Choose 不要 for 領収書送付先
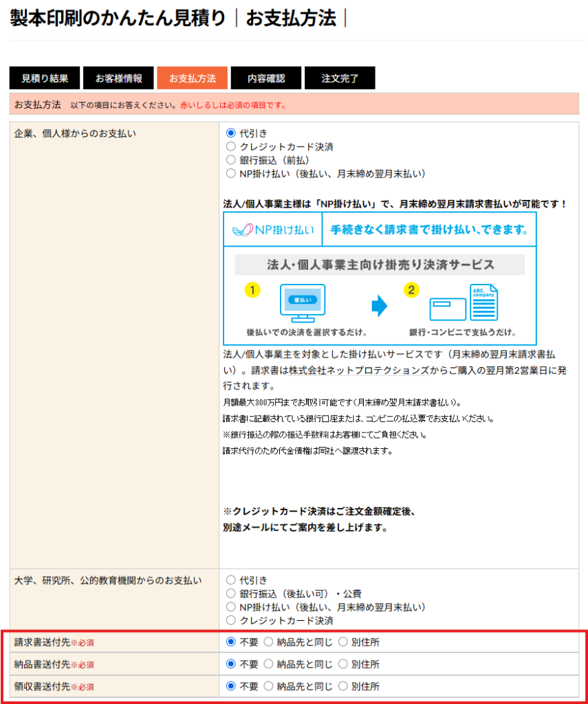 coord(231,687)
